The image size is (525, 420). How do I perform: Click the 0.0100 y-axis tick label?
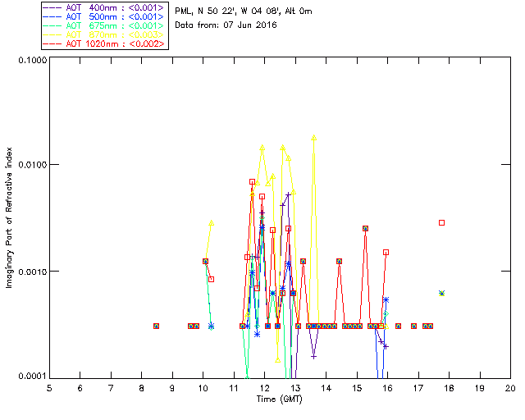tap(30, 166)
